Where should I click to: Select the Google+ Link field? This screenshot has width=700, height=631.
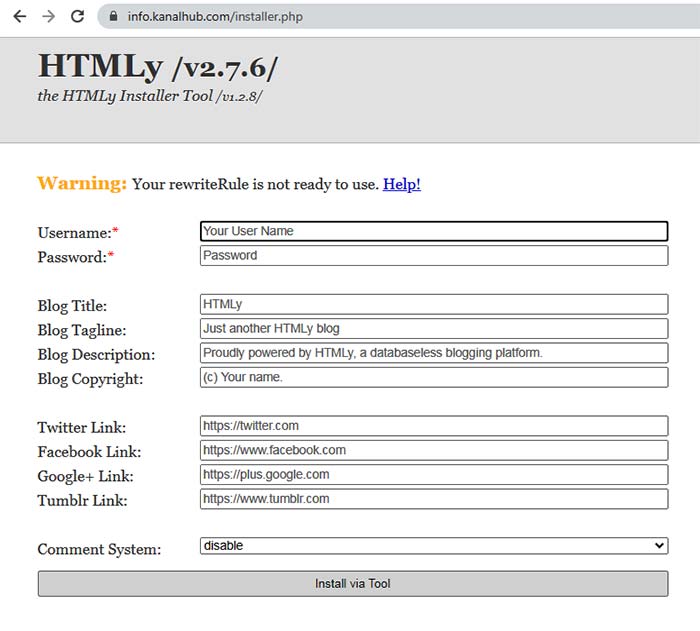pyautogui.click(x=434, y=475)
